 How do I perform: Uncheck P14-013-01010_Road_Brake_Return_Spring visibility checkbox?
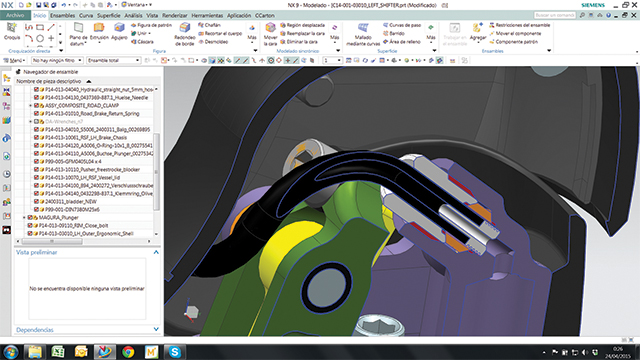pyautogui.click(x=36, y=113)
